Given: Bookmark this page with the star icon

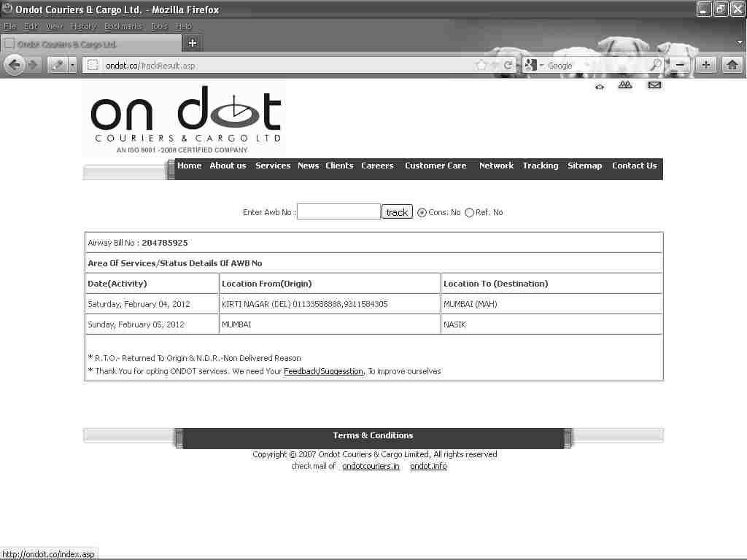Looking at the screenshot, I should (x=481, y=66).
